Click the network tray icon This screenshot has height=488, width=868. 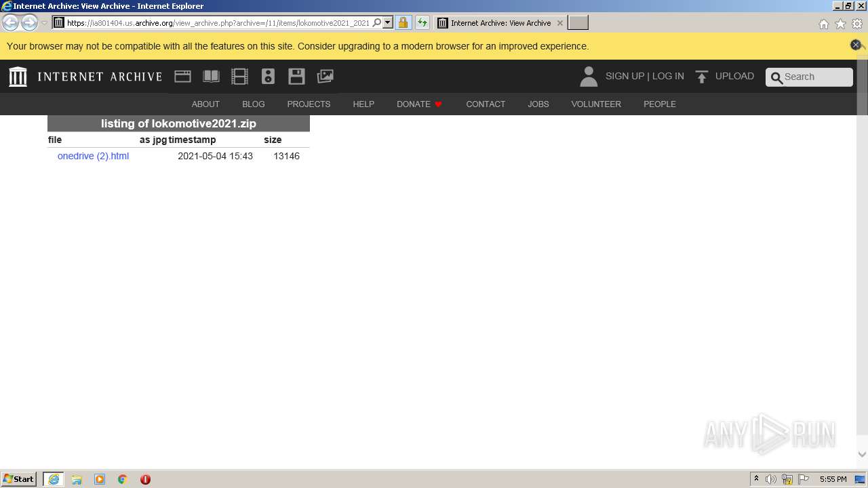[x=787, y=479]
